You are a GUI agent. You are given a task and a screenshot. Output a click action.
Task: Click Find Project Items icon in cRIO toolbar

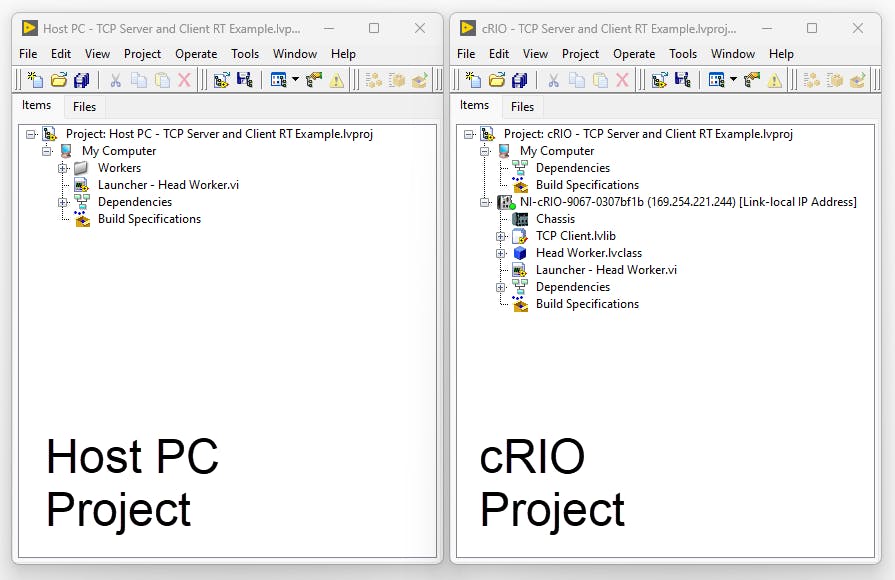tap(752, 80)
